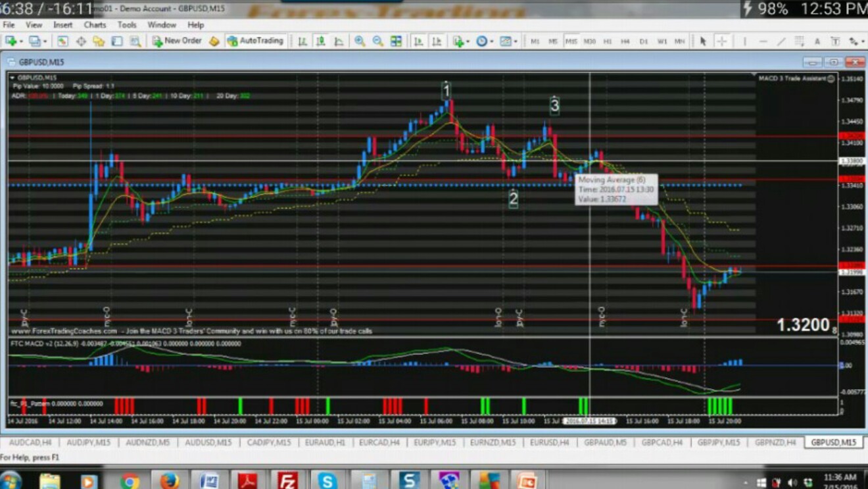
Task: Open Google Chrome from the taskbar
Action: 130,480
